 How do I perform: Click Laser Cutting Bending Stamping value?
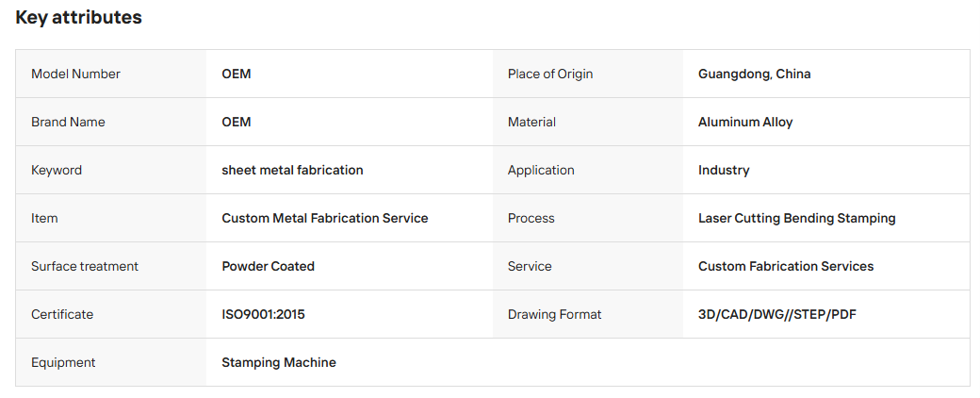coord(797,219)
